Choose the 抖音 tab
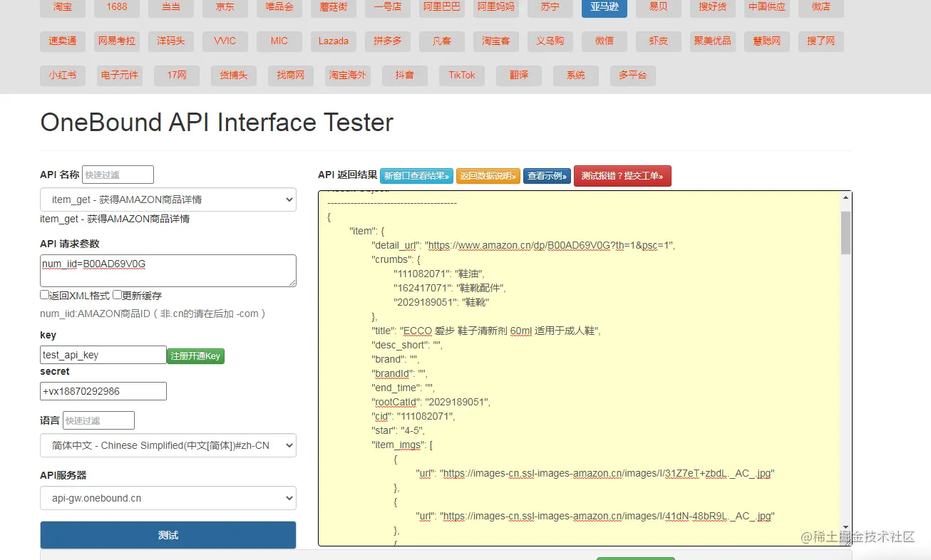Image resolution: width=931 pixels, height=560 pixels. [405, 76]
